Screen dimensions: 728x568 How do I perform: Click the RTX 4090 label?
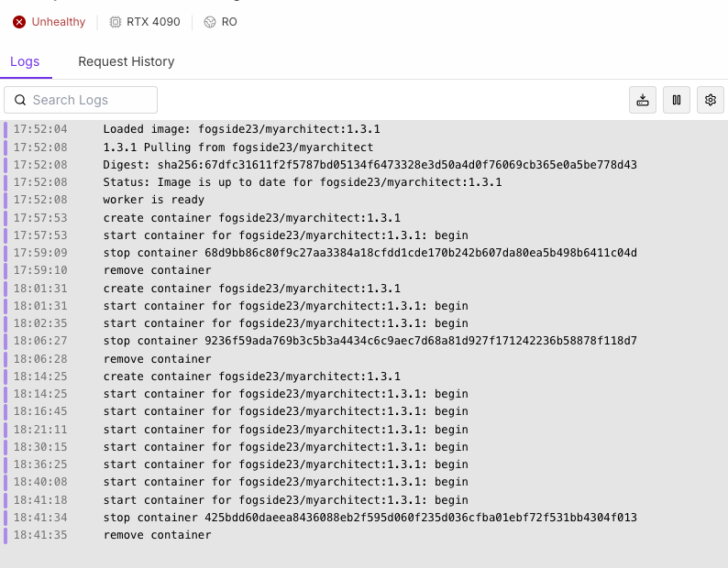point(153,22)
